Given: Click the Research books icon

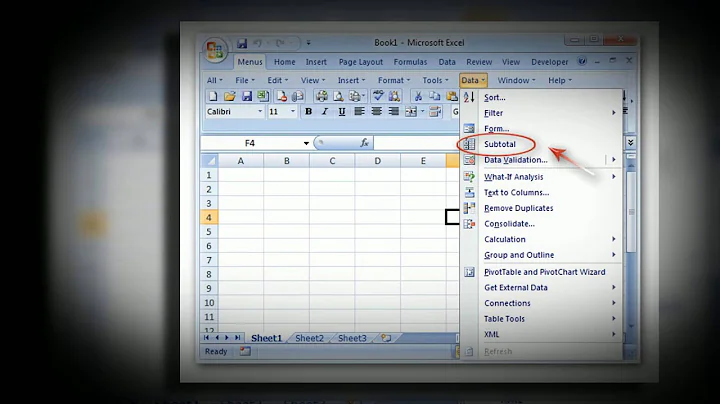Looking at the screenshot, I should (394, 96).
